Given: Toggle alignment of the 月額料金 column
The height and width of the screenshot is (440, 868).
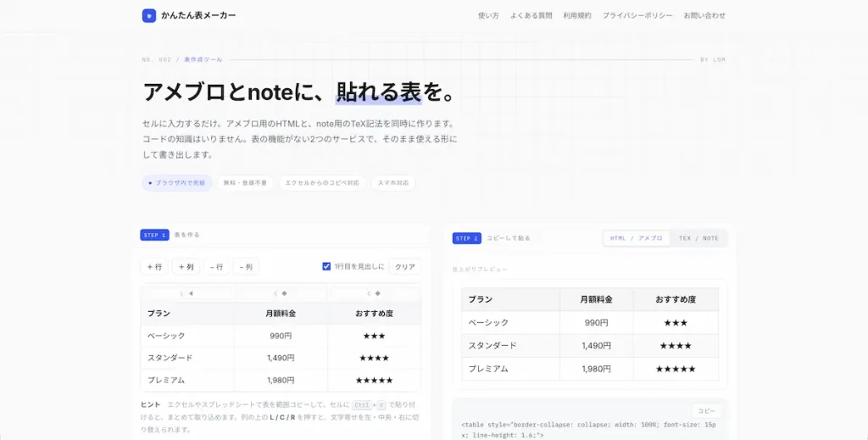Looking at the screenshot, I should pyautogui.click(x=281, y=293).
